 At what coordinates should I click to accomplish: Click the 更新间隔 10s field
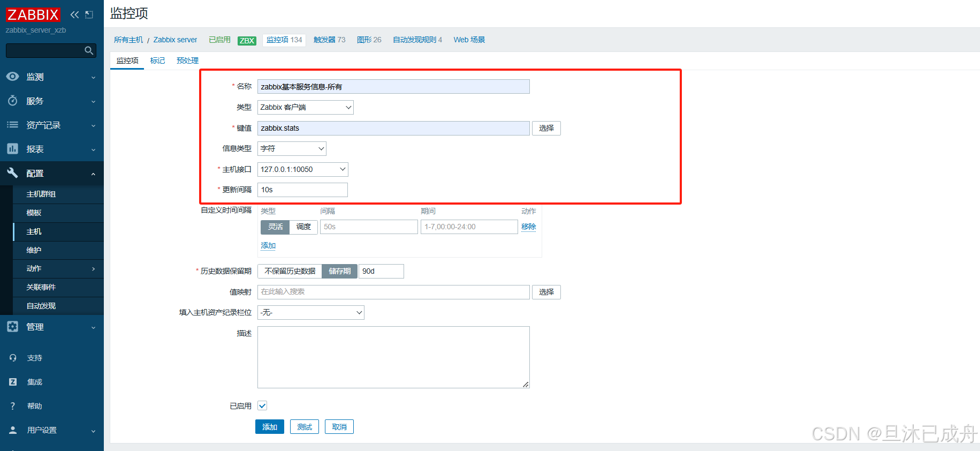coord(302,190)
